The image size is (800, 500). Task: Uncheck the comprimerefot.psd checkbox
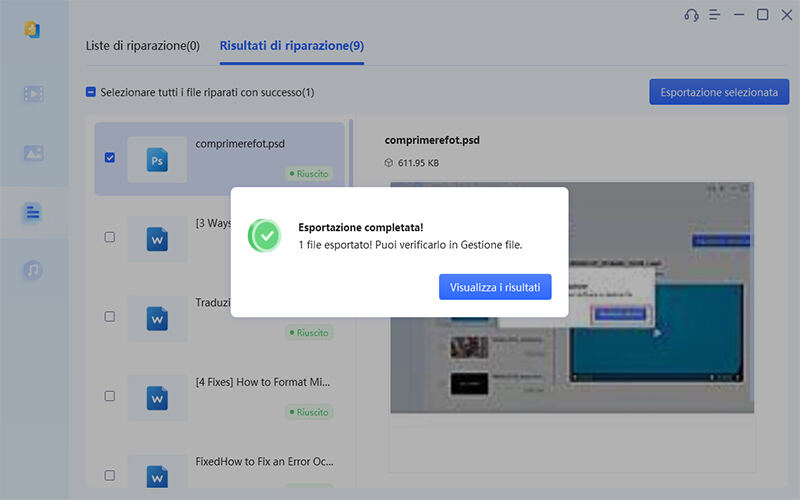pyautogui.click(x=110, y=157)
